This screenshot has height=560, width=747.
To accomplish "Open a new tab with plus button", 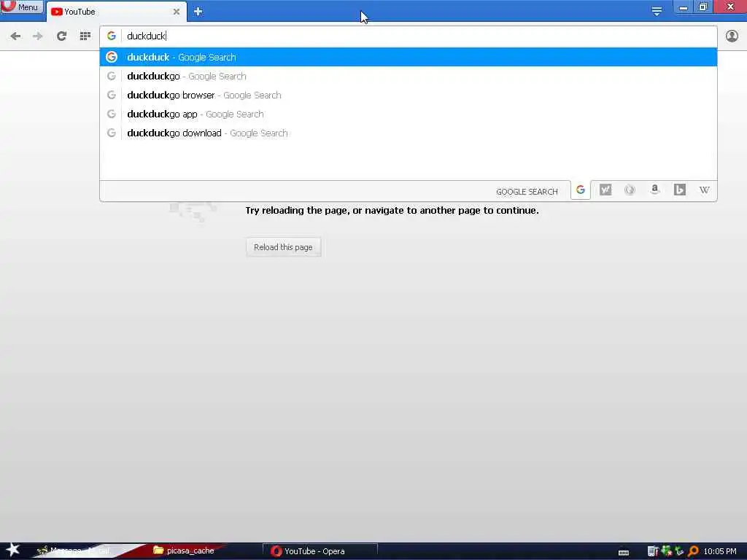I will (x=198, y=12).
